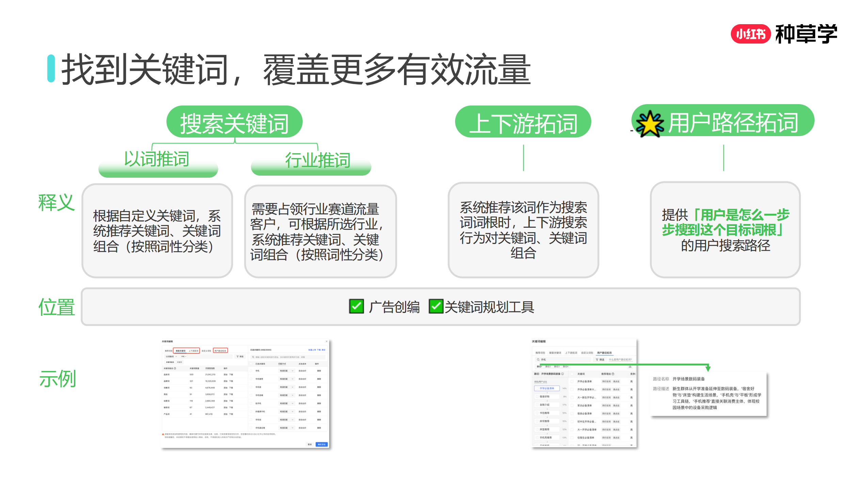Screen dimensions: 868x484
Task: Click the blue 确定添加 button
Action: [321, 444]
